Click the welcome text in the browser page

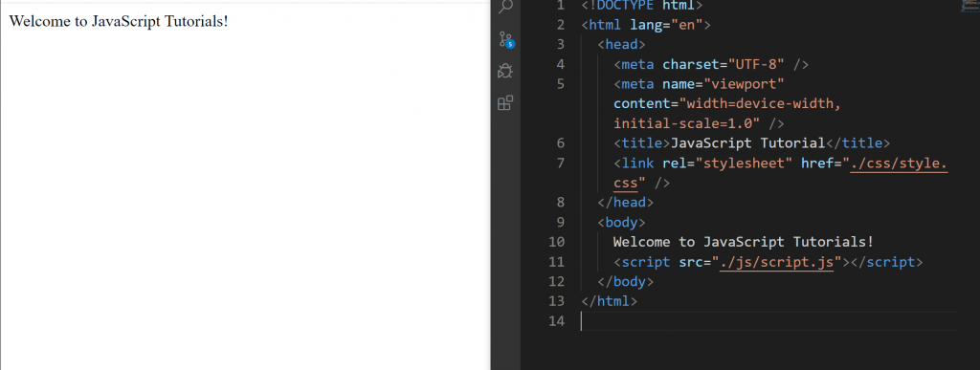pos(119,21)
